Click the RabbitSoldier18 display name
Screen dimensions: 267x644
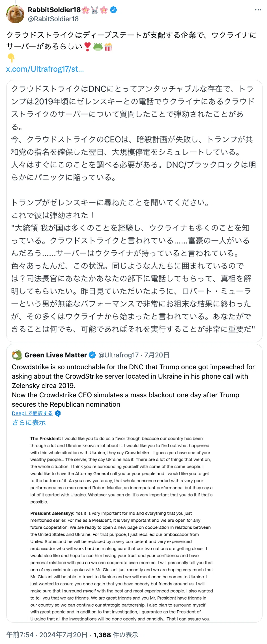click(x=54, y=10)
